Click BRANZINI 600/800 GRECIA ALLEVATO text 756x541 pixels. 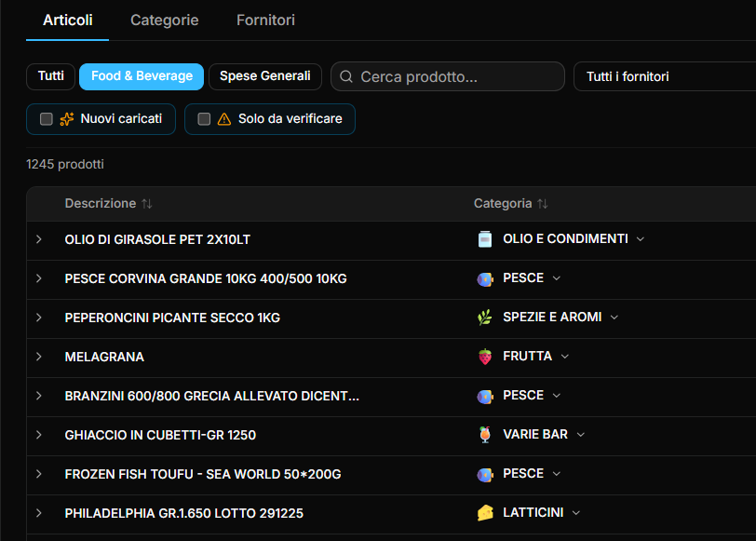(x=212, y=396)
